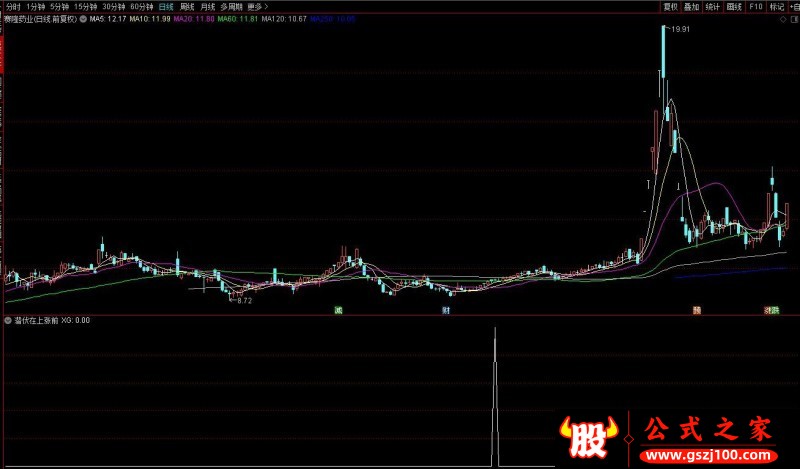The height and width of the screenshot is (469, 800).
Task: Open the 潜伏在上涨前 indicator dropdown circle
Action: (x=8, y=320)
